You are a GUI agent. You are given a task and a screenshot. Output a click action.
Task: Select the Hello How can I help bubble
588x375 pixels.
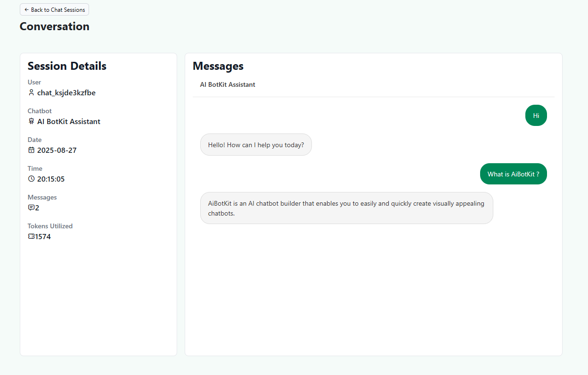point(256,144)
